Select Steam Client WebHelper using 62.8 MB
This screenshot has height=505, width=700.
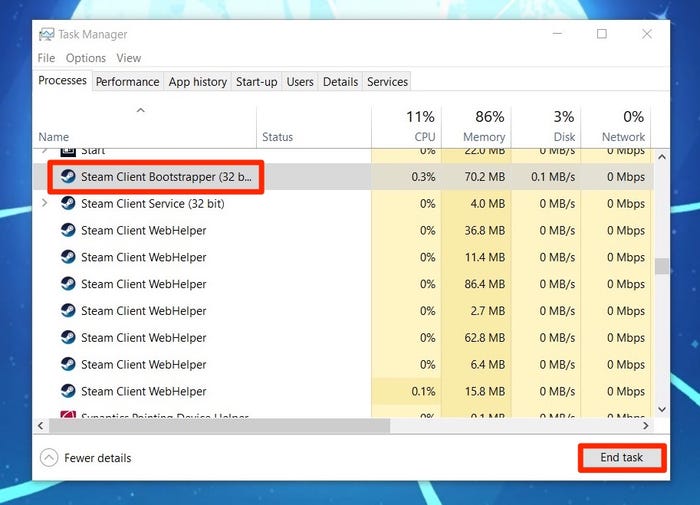[x=344, y=337]
